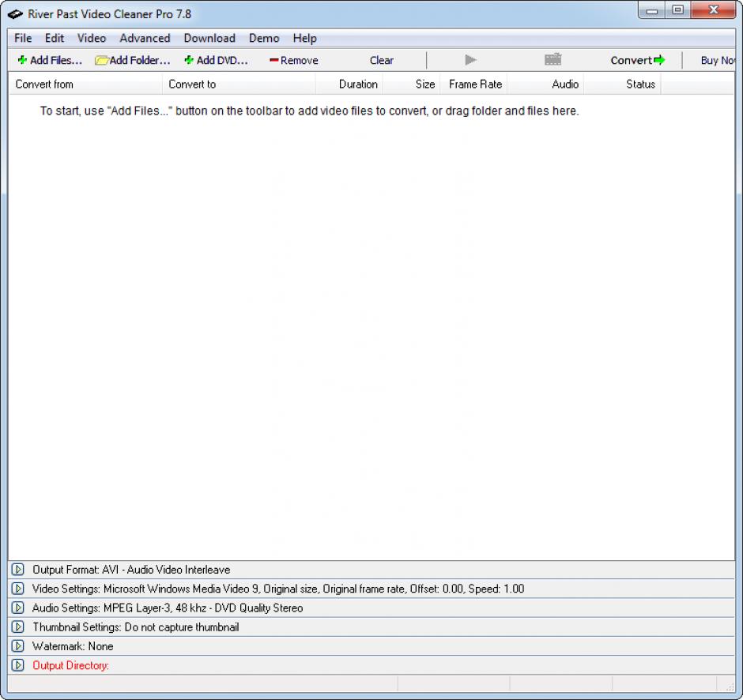Expand the Thumbnail Settings panel arrow

coord(18,627)
